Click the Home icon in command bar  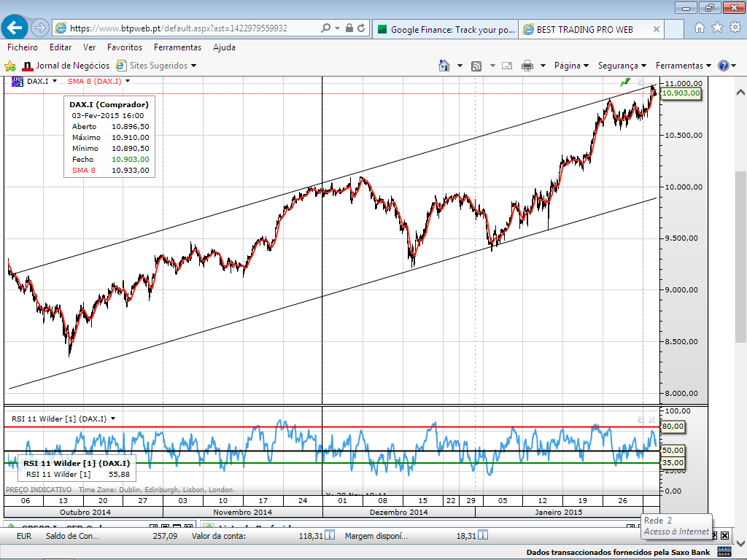pyautogui.click(x=444, y=66)
